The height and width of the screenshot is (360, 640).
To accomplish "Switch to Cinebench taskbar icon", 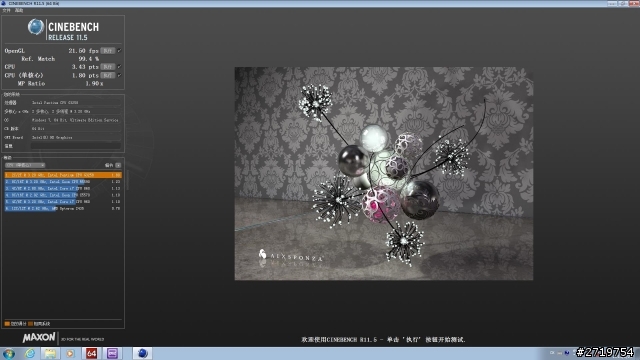I will click(142, 353).
